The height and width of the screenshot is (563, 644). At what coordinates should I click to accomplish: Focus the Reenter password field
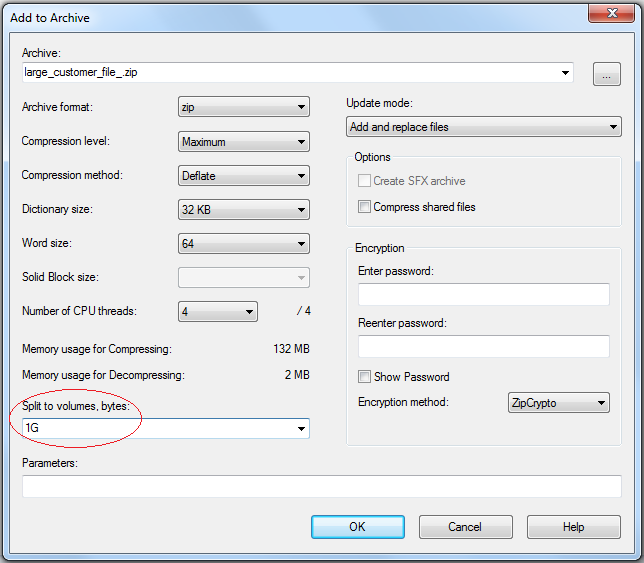(483, 346)
